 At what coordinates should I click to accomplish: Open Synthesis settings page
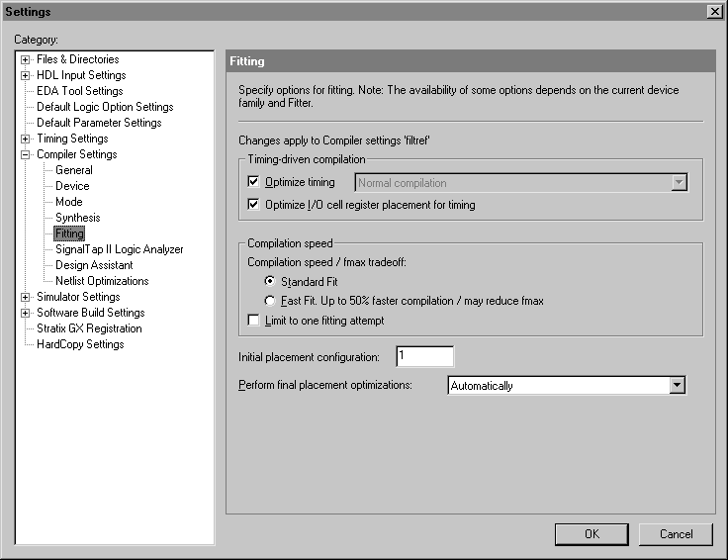coord(77,218)
